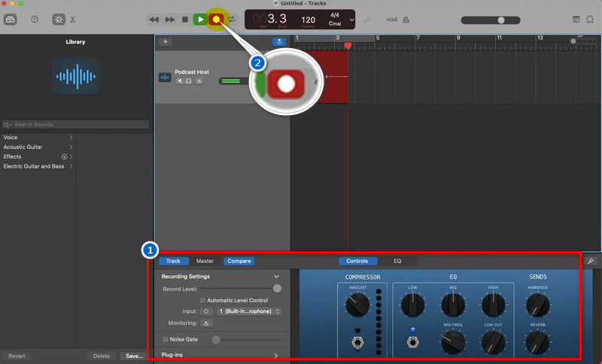Switch to the Controls tab
The width and height of the screenshot is (602, 364).
357,261
